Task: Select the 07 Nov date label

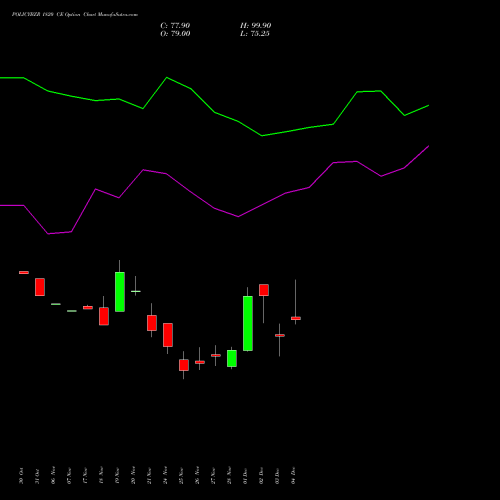Action: (x=69, y=476)
